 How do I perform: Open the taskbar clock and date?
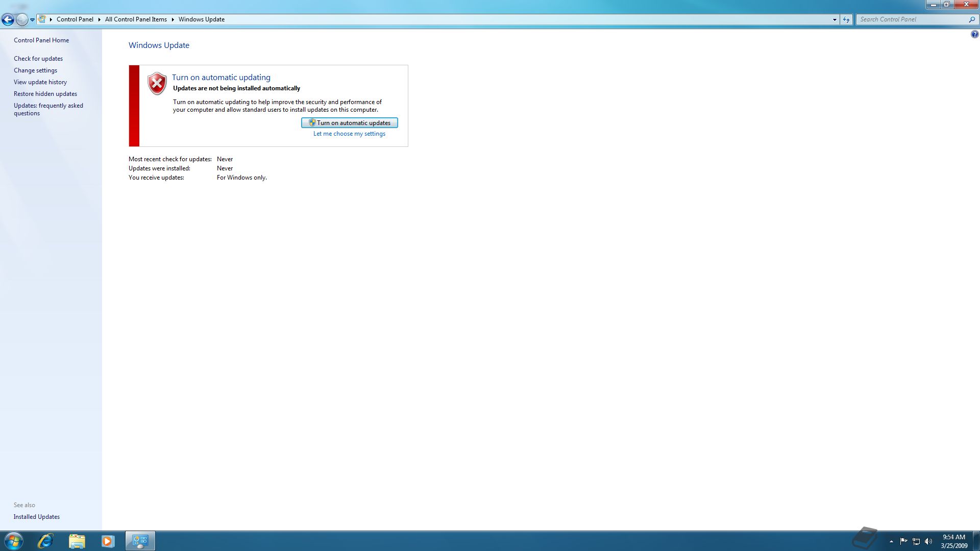point(954,541)
